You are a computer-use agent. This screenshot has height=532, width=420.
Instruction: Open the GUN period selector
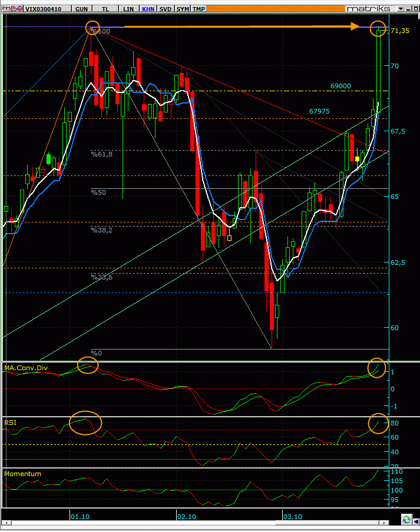pyautogui.click(x=81, y=9)
